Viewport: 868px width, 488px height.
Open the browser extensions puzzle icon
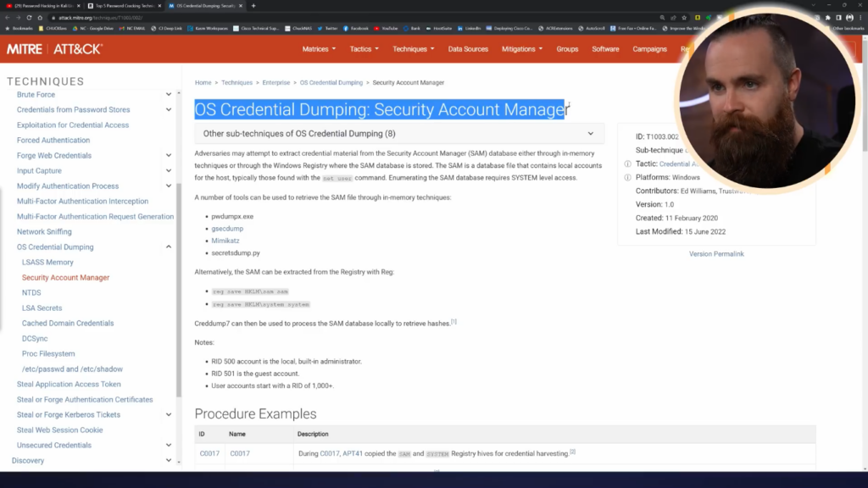(x=828, y=18)
